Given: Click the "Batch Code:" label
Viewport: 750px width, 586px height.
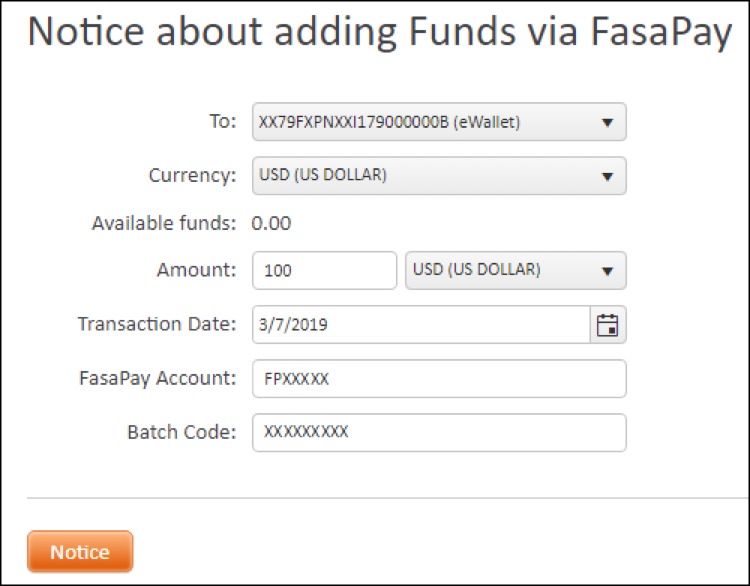Looking at the screenshot, I should pyautogui.click(x=181, y=432).
